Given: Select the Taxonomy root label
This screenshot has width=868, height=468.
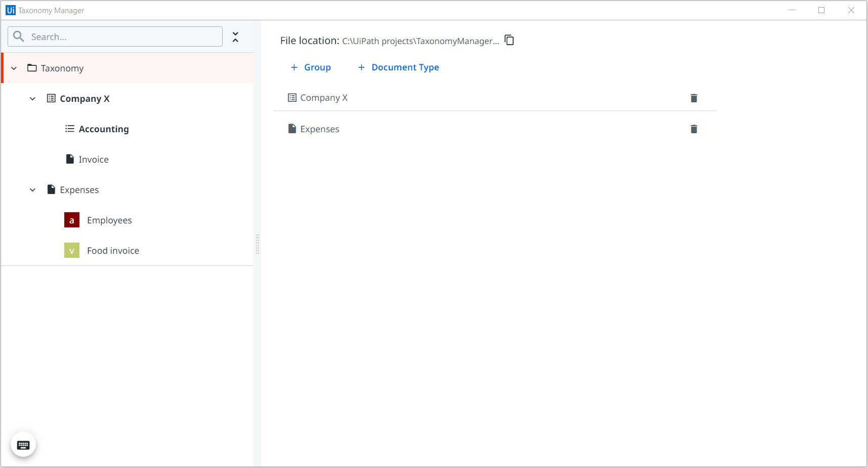Looking at the screenshot, I should point(62,68).
